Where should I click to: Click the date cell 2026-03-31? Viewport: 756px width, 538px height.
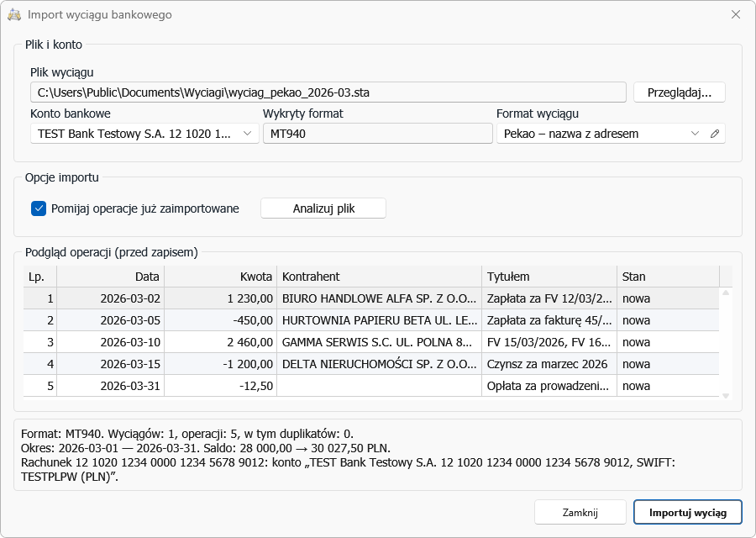click(111, 386)
